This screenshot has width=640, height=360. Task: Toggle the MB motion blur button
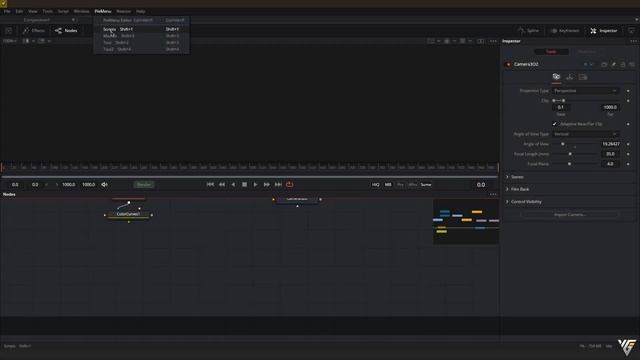click(388, 184)
